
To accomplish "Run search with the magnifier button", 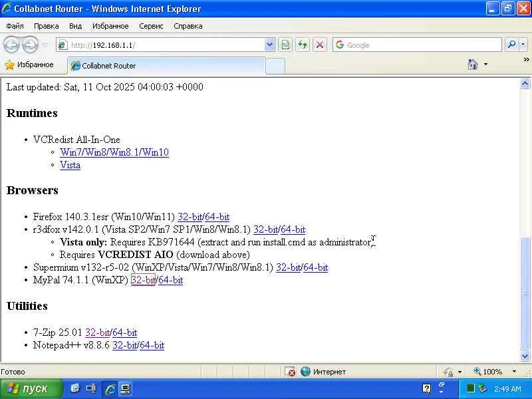I will coord(511,45).
